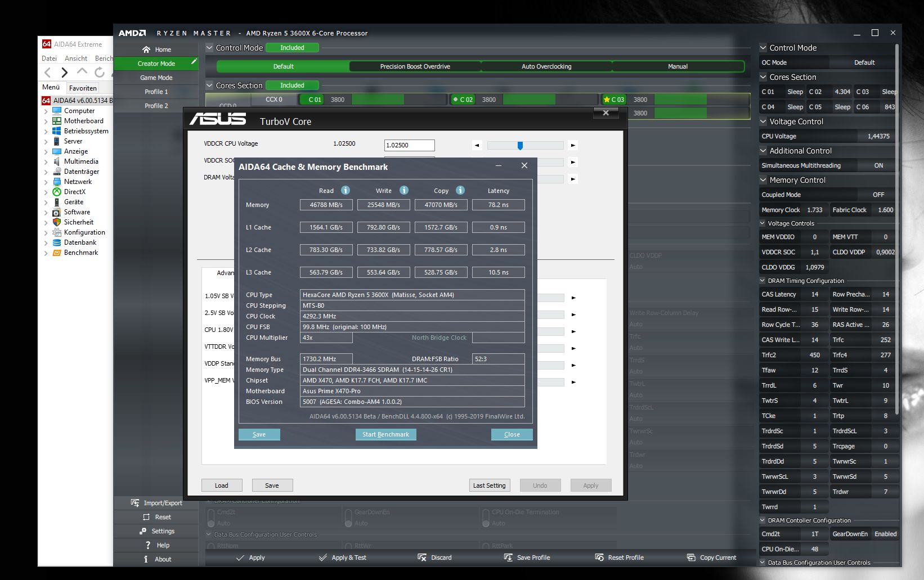
Task: Click the increase arrow for VDDCR CPU Voltage
Action: 573,145
